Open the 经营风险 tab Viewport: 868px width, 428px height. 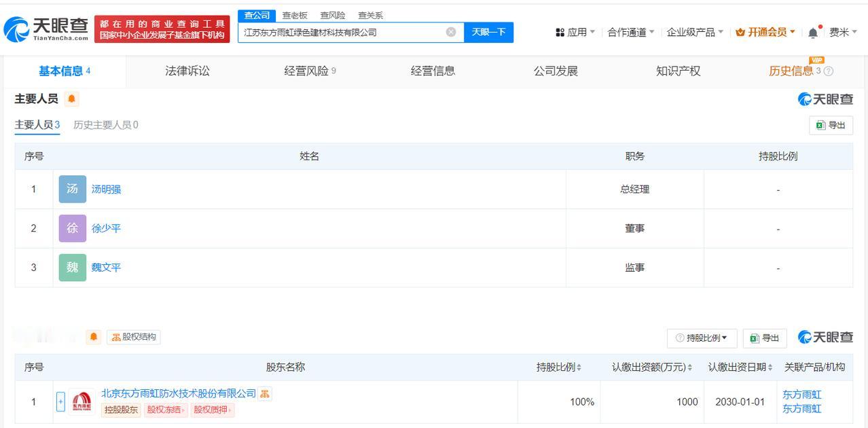[x=310, y=71]
